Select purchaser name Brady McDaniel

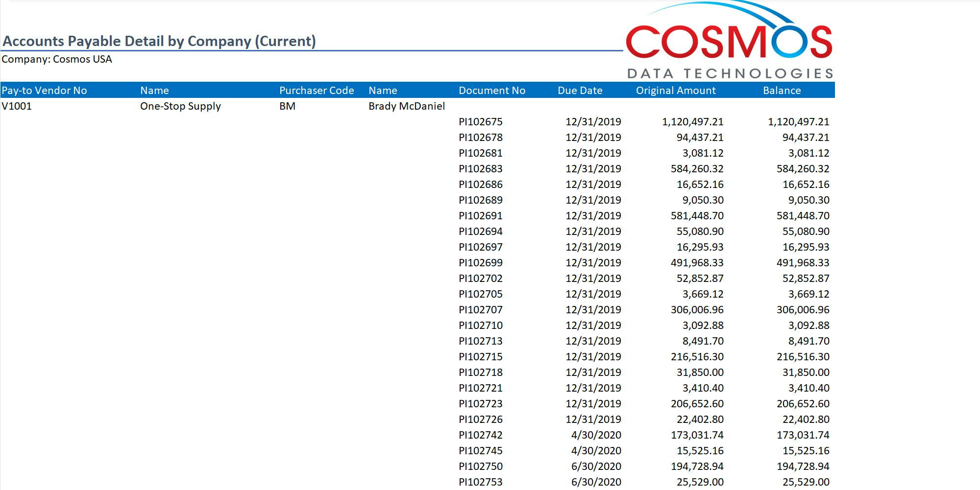[406, 106]
